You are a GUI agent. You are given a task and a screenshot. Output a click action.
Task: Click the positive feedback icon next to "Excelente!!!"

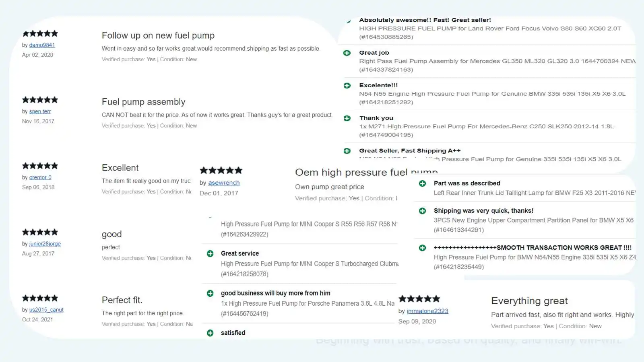(x=347, y=85)
